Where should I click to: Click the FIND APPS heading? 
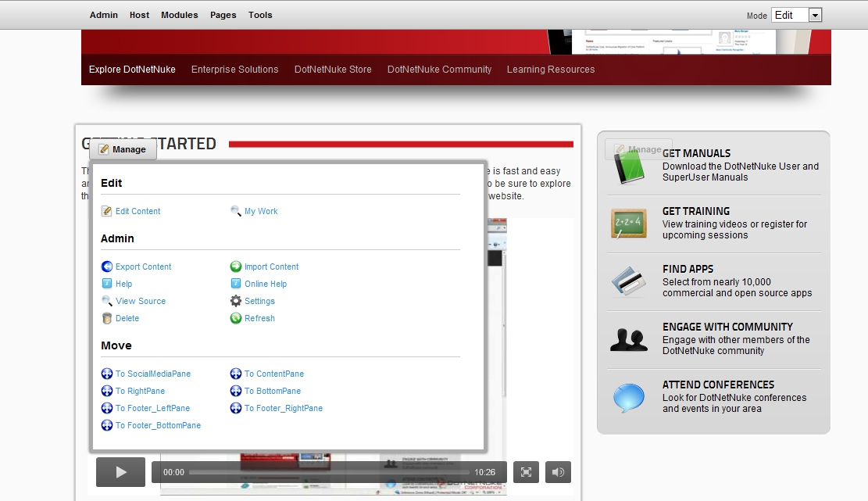[x=688, y=269]
